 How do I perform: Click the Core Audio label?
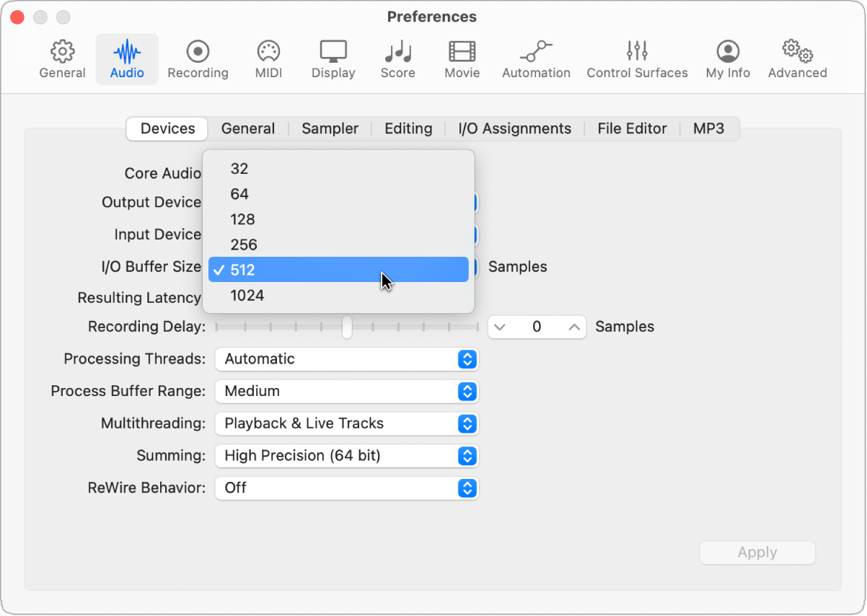click(163, 173)
